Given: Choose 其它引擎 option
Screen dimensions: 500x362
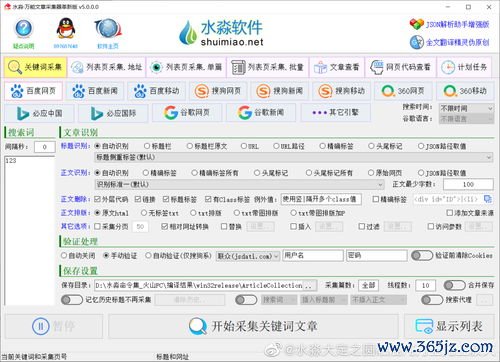Looking at the screenshot, I should pyautogui.click(x=335, y=113).
